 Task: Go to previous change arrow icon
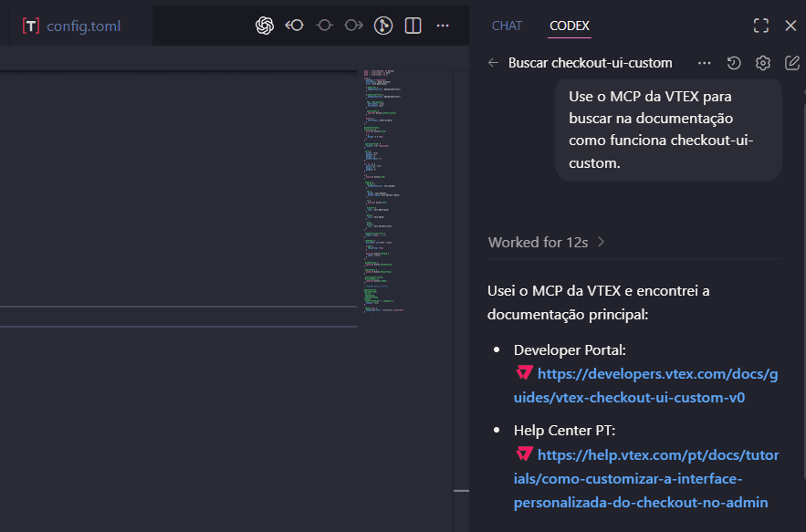(x=295, y=26)
